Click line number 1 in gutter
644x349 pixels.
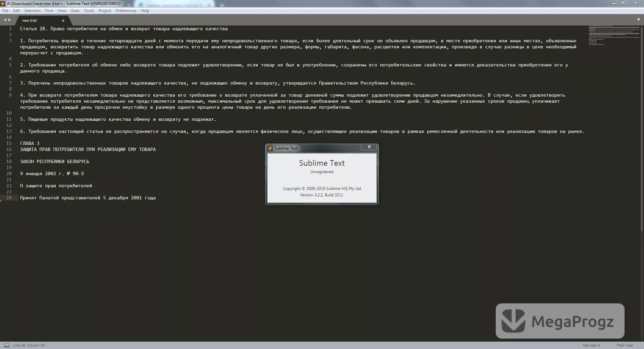[x=10, y=28]
